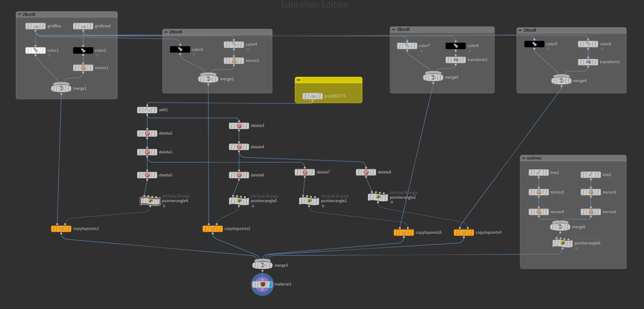
Task: Select the transform2 node icon
Action: click(x=456, y=60)
